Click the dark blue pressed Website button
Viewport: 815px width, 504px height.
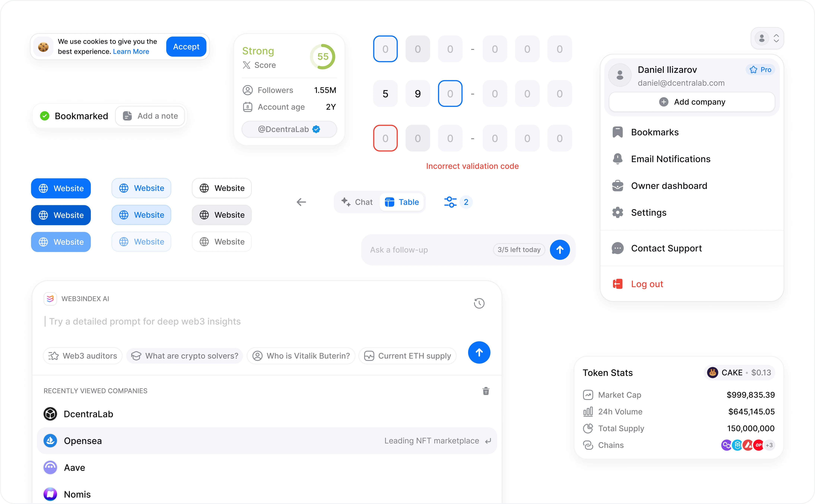tap(61, 215)
